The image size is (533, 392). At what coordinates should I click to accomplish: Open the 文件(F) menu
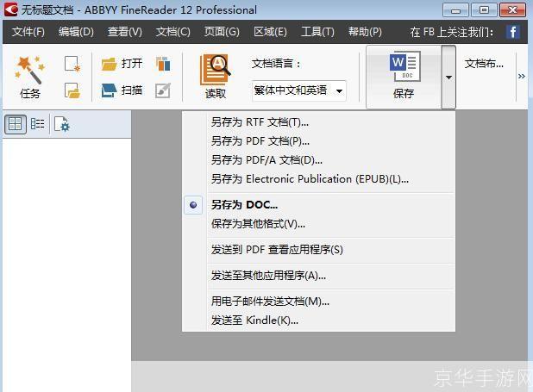pos(28,32)
